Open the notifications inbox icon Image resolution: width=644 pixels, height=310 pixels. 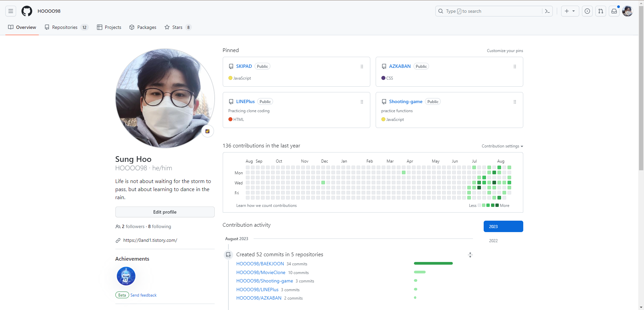614,11
